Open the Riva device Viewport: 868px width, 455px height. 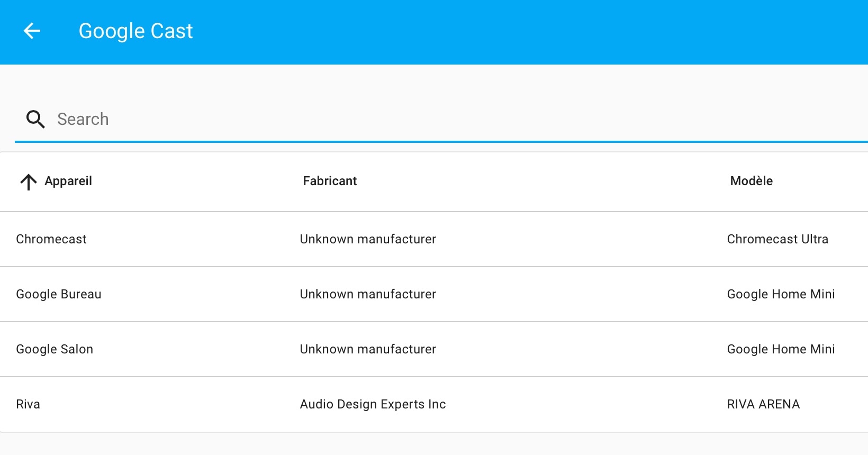(434, 404)
